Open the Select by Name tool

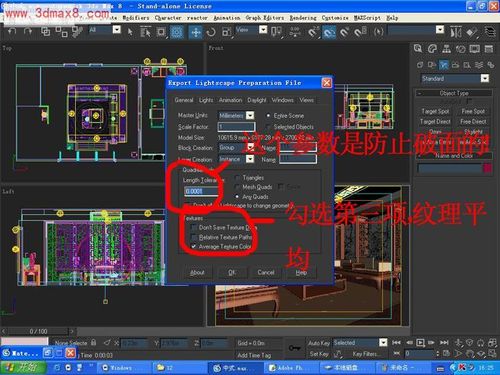click(145, 32)
